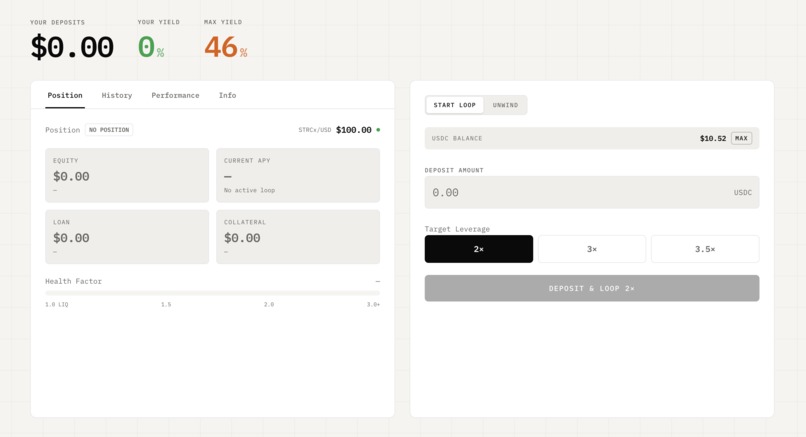Click the USDC BALANCE $10.52 value

(712, 138)
